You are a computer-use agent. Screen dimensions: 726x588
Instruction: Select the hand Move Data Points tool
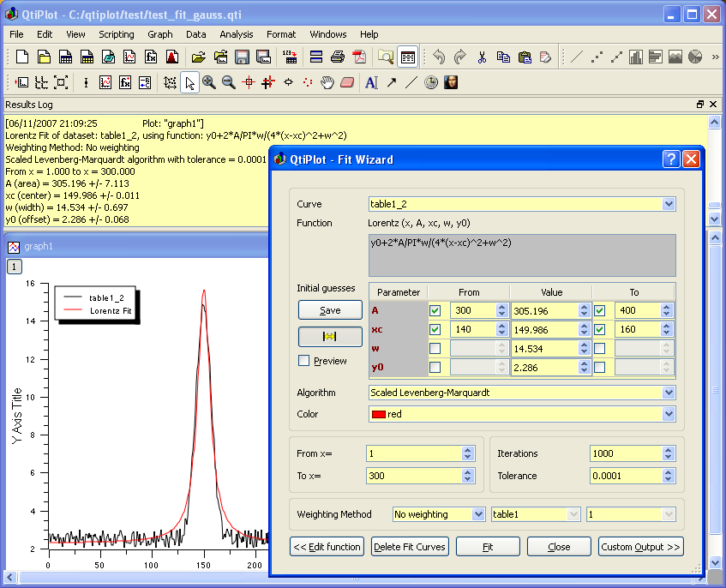click(x=327, y=83)
